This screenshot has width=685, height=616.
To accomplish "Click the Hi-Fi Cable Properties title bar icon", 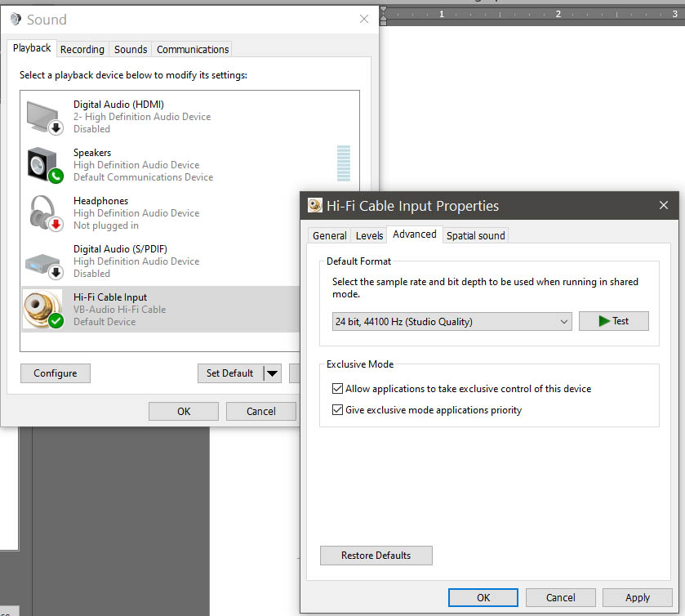I will 314,206.
